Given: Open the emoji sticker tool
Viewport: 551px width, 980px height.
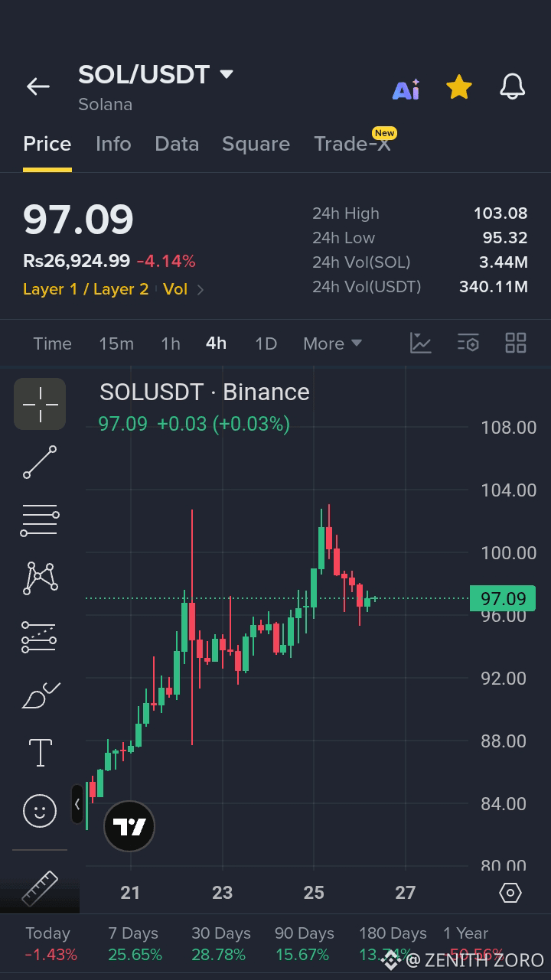Looking at the screenshot, I should (x=40, y=810).
